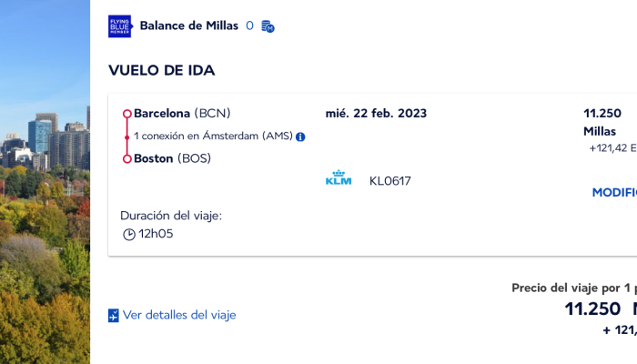Image resolution: width=637 pixels, height=364 pixels.
Task: Select flight number KL0617
Action: [x=390, y=181]
